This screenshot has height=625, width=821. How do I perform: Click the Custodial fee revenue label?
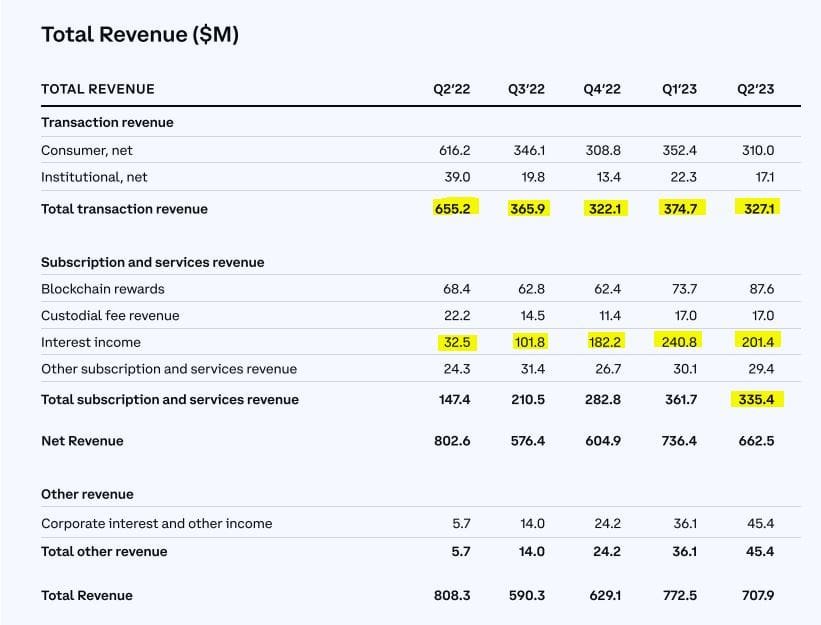click(110, 316)
